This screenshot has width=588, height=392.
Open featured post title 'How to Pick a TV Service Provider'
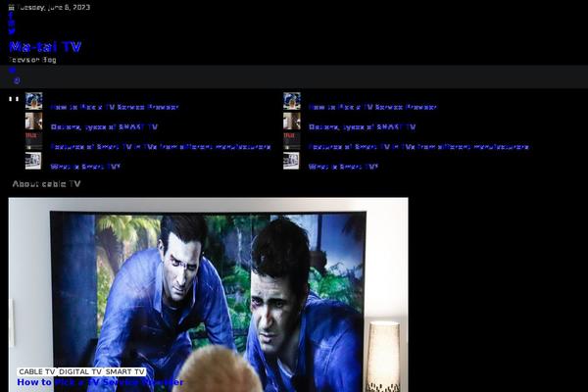tap(101, 382)
